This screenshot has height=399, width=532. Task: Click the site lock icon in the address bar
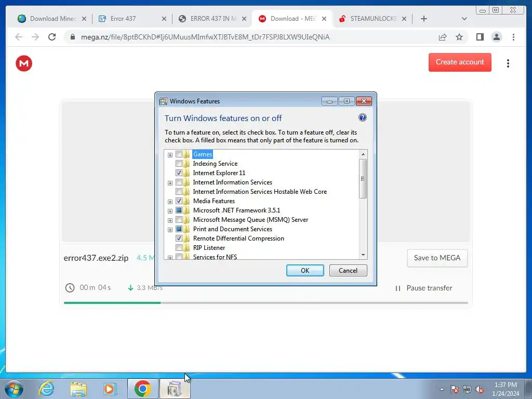pyautogui.click(x=72, y=37)
